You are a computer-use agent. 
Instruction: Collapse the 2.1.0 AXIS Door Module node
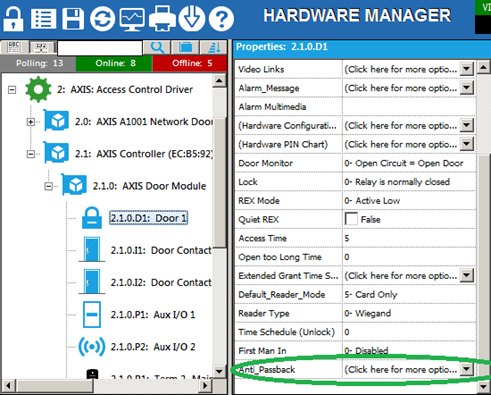49,186
